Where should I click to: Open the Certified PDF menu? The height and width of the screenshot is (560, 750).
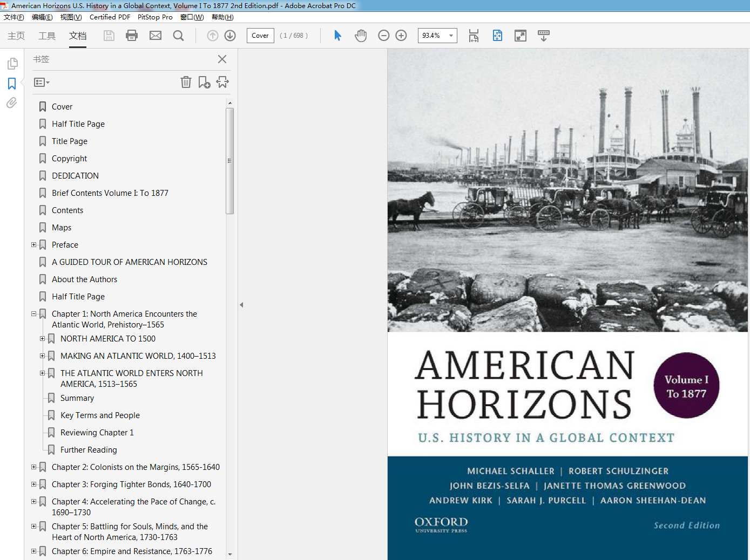point(110,17)
